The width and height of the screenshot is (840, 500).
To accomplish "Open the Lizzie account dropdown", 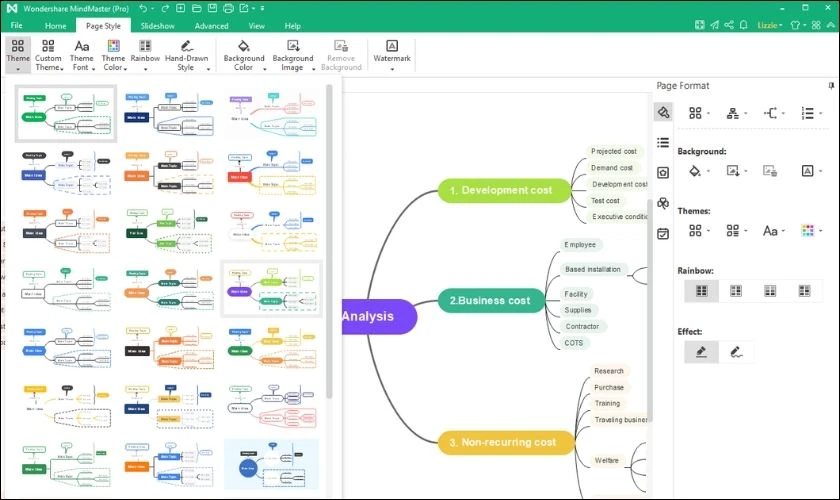I will pos(770,25).
